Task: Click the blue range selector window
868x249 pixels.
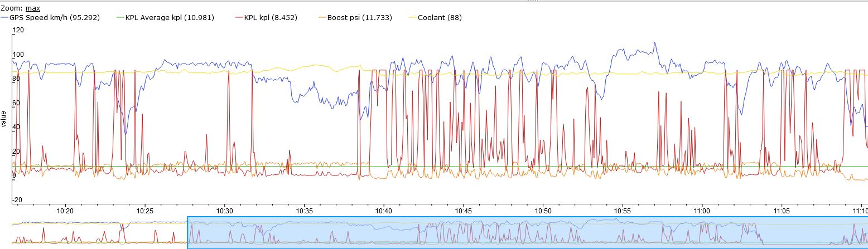Action: [x=527, y=233]
